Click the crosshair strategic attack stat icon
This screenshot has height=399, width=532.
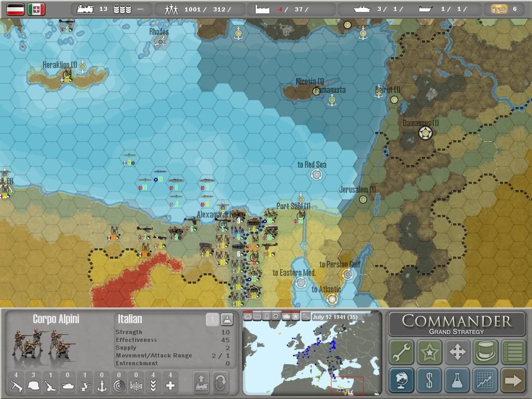coord(136,386)
